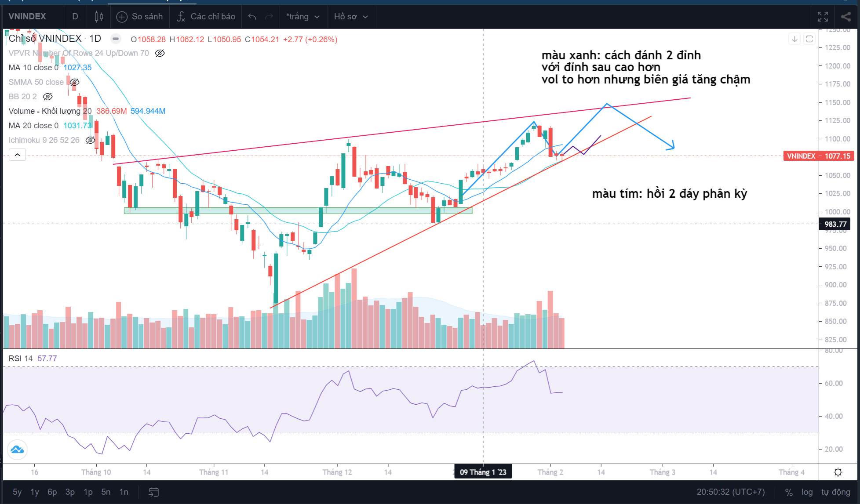Select the VPVR Number Of Rows label
Screen dimensions: 860x504
[79, 53]
